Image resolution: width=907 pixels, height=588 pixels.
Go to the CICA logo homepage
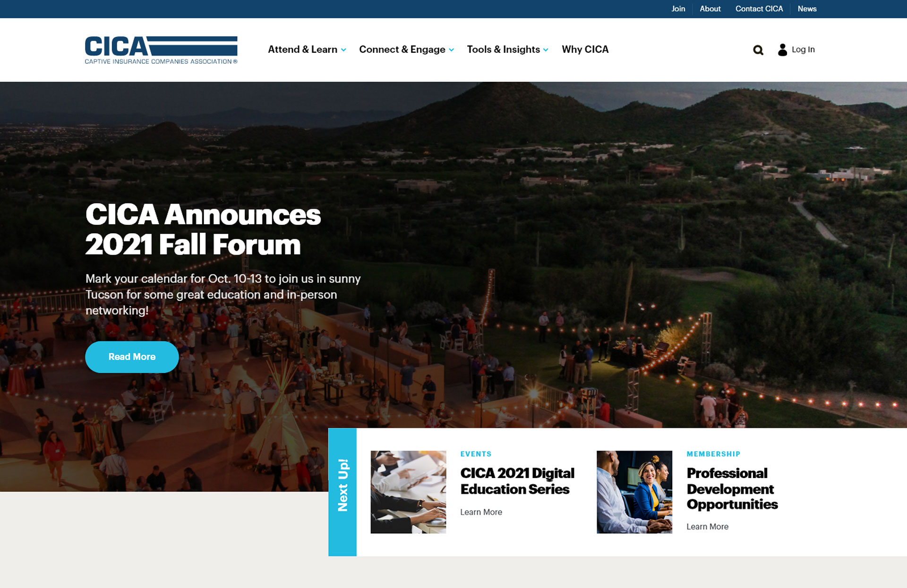point(161,50)
